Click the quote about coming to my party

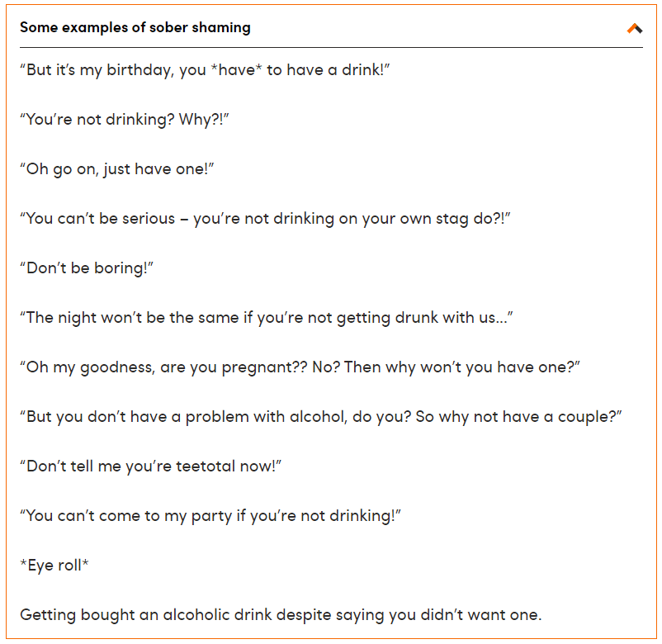point(210,516)
